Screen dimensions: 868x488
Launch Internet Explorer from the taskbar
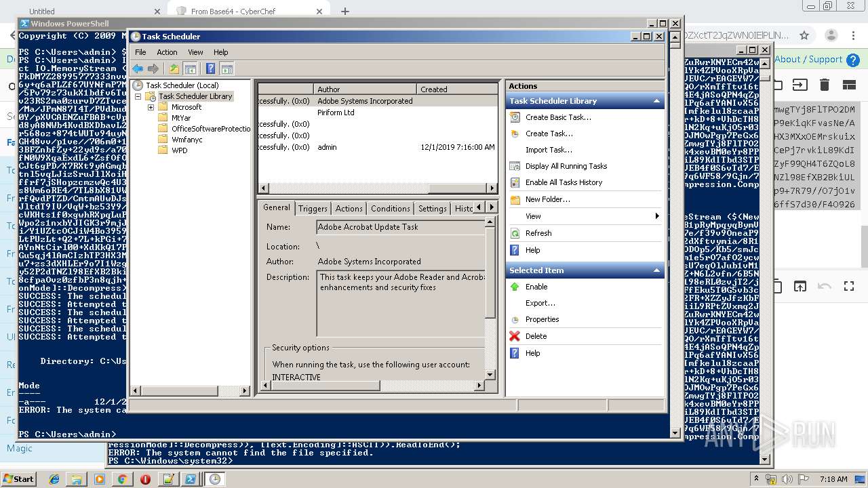(x=54, y=479)
